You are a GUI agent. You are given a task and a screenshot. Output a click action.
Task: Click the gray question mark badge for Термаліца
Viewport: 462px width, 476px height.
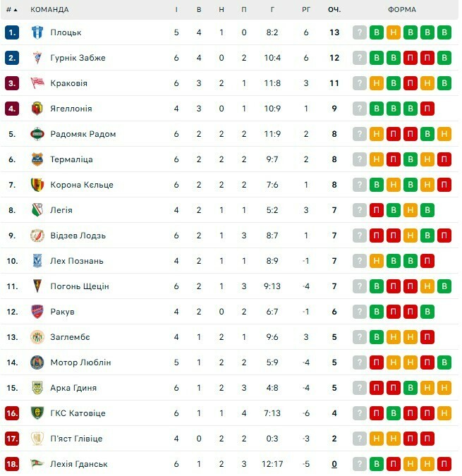pos(360,159)
